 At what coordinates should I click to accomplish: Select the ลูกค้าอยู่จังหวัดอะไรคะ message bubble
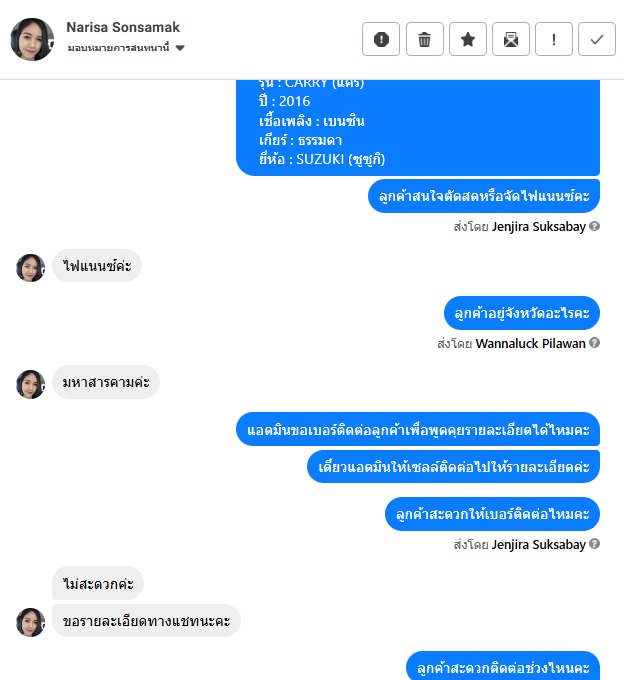[x=522, y=313]
